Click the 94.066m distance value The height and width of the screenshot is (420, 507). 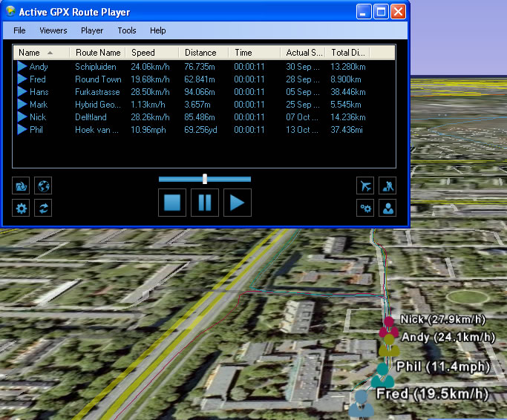200,92
